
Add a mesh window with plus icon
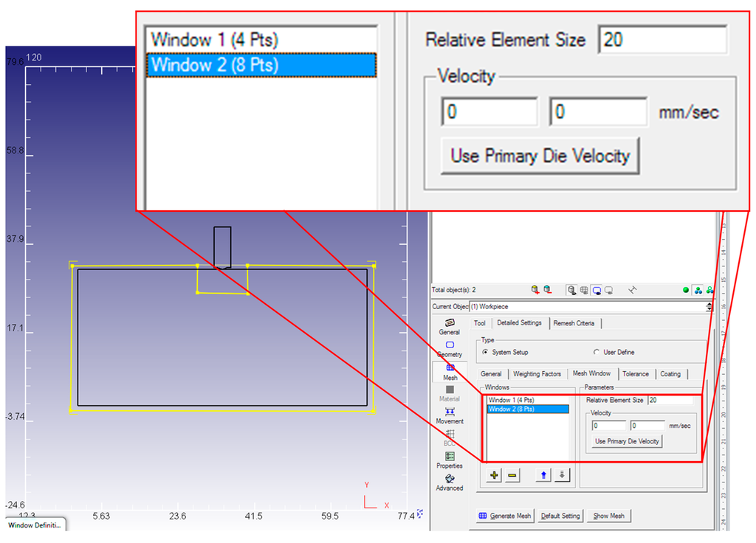tap(494, 476)
